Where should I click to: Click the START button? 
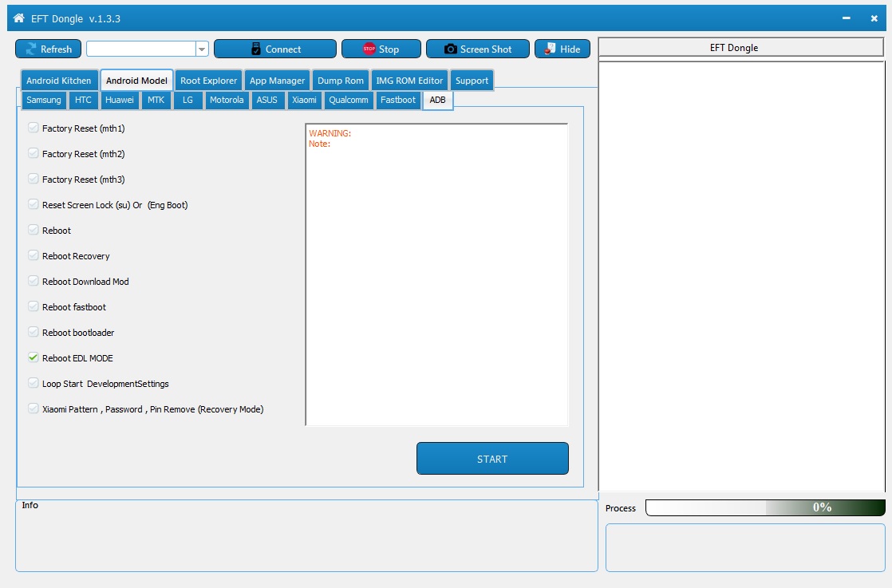[x=492, y=458]
